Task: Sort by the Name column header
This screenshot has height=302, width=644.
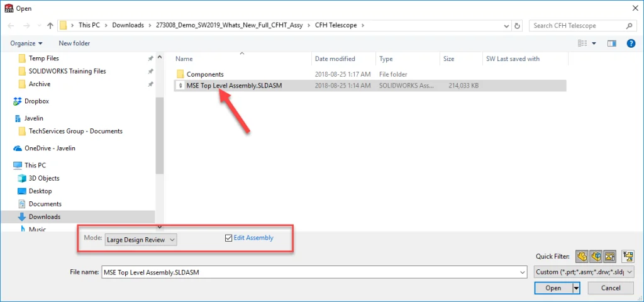Action: tap(242, 59)
